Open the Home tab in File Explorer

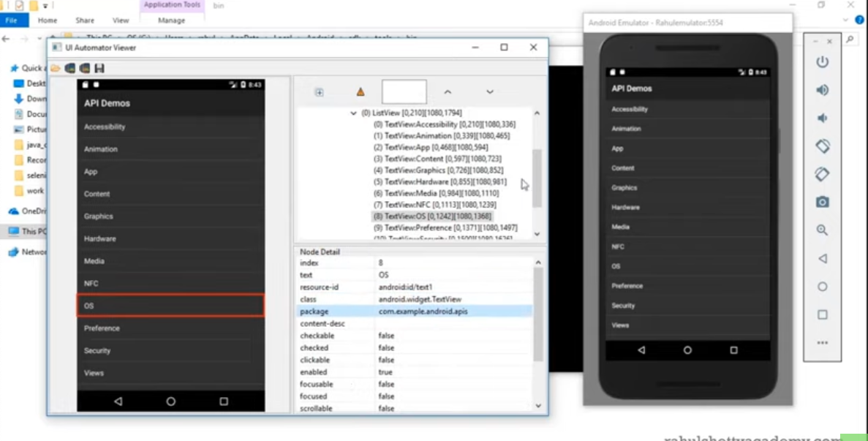[x=47, y=20]
